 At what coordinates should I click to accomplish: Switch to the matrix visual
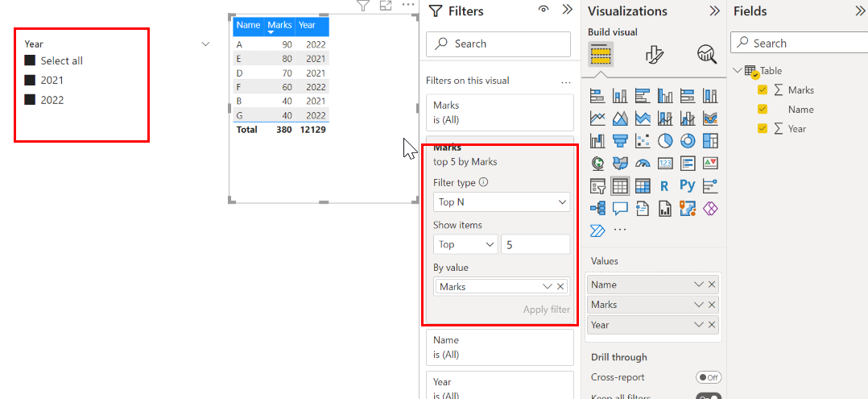click(643, 186)
